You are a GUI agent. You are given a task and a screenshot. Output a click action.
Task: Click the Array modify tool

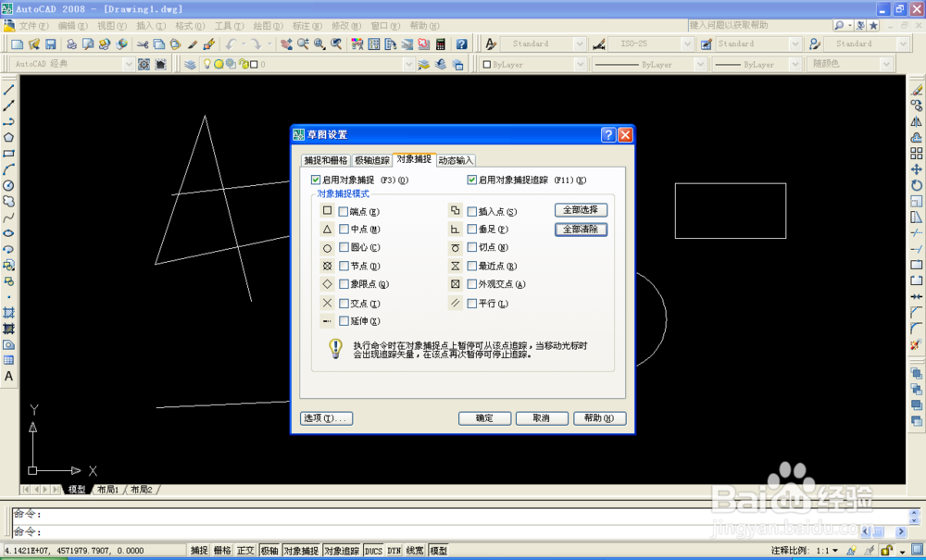click(x=917, y=154)
